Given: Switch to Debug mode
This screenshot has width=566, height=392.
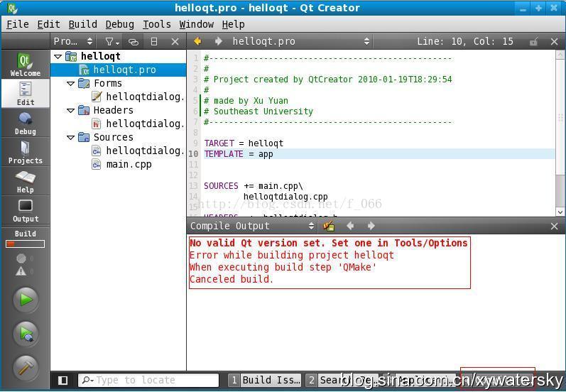Looking at the screenshot, I should pyautogui.click(x=26, y=123).
